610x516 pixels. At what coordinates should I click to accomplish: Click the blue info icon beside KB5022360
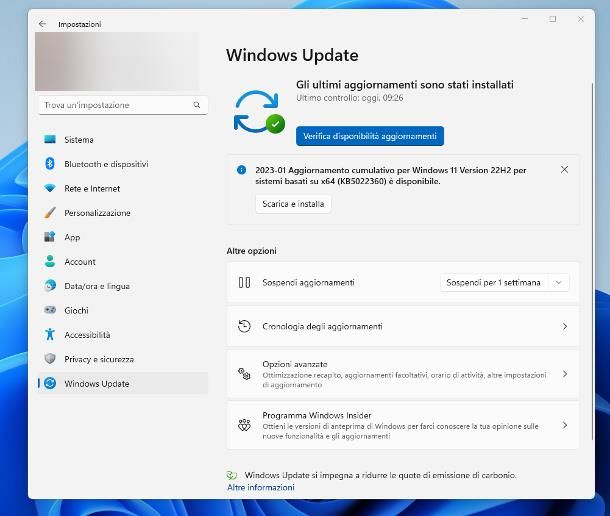tap(241, 170)
